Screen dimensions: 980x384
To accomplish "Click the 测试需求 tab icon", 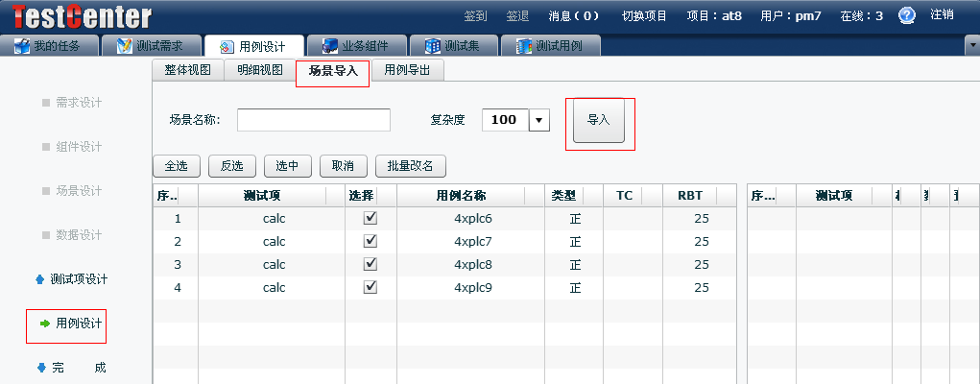I will pyautogui.click(x=124, y=45).
